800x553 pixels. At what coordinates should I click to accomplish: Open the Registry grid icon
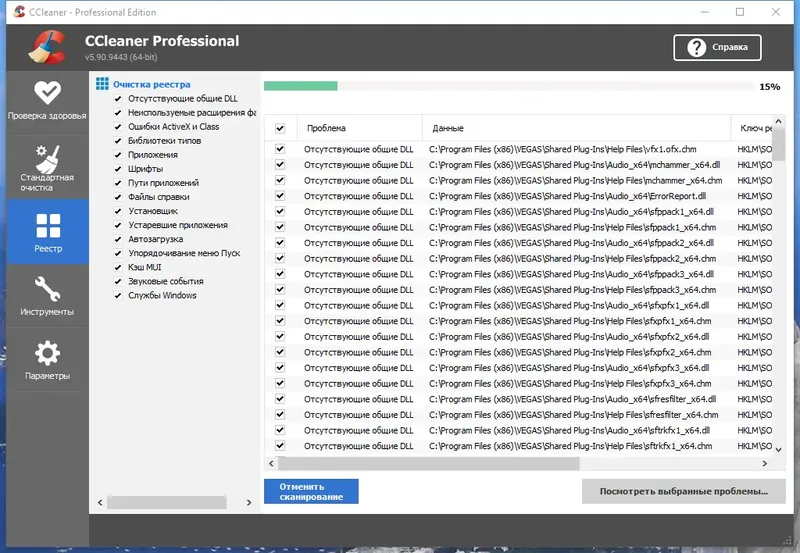click(47, 226)
